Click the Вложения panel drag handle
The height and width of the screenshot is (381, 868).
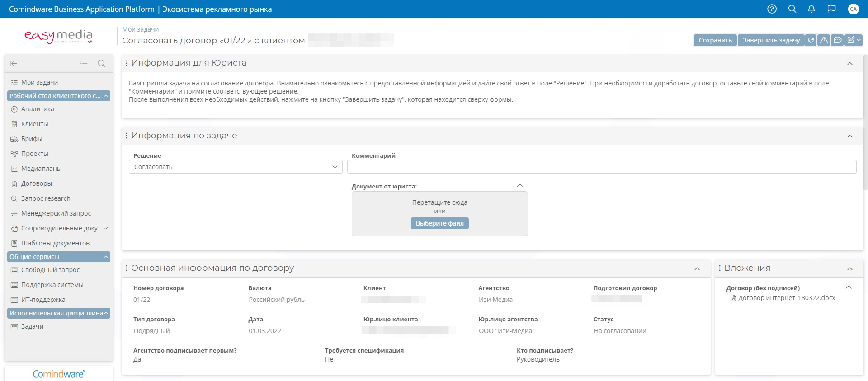pos(720,268)
